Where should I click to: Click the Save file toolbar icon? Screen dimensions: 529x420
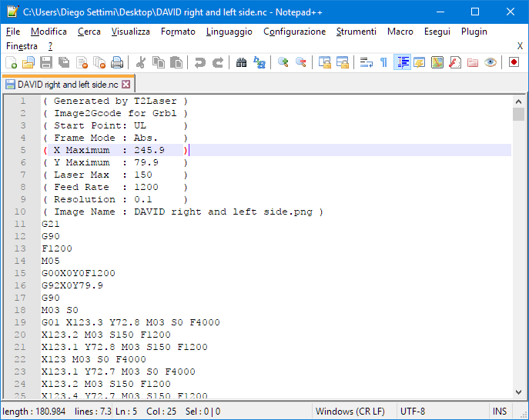tap(45, 62)
